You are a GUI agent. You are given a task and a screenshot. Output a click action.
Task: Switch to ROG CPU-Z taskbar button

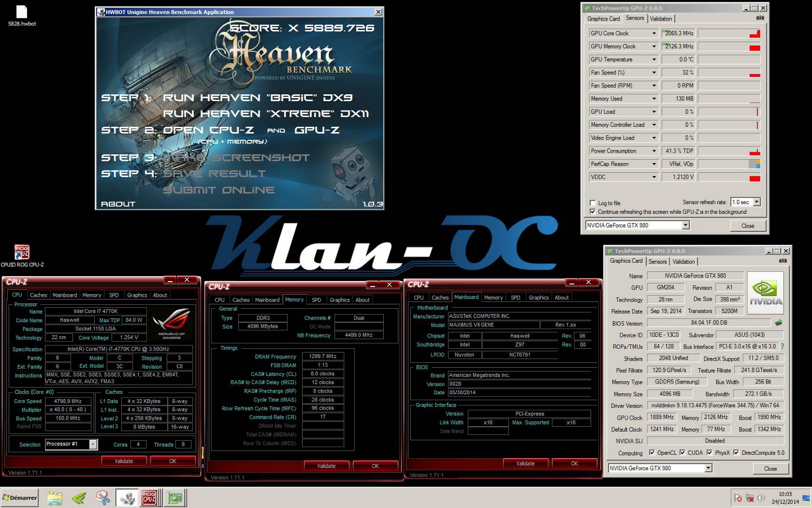150,498
